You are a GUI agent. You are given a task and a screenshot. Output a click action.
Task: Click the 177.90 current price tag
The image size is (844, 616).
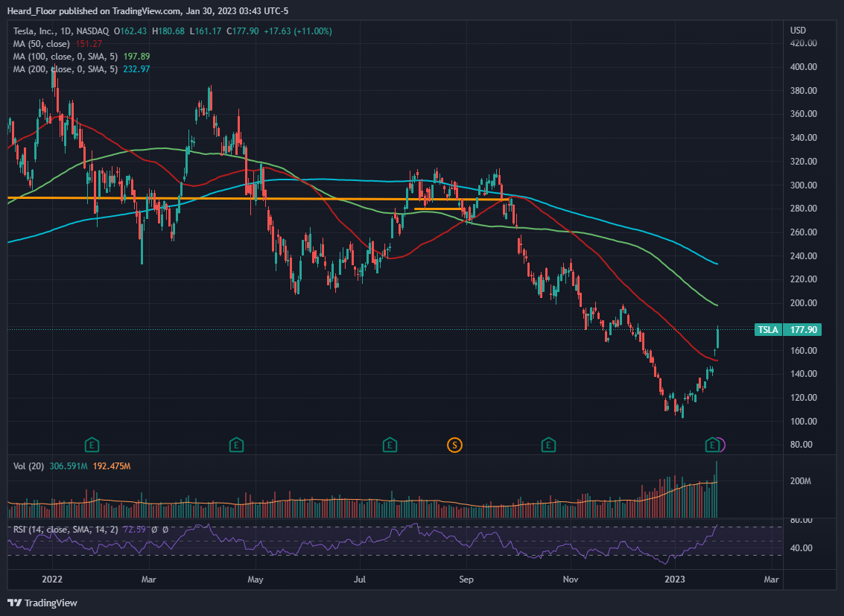tap(803, 330)
